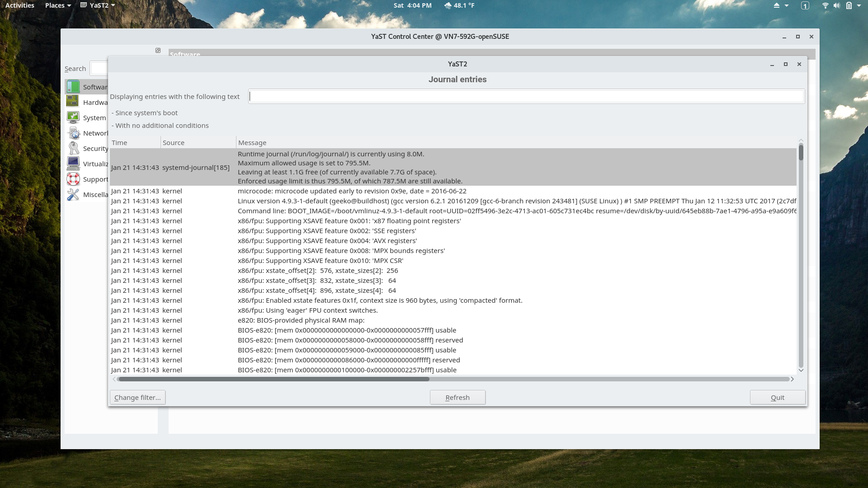Open Wi-Fi status icon in system tray
Viewport: 868px width, 488px height.
tap(825, 5)
